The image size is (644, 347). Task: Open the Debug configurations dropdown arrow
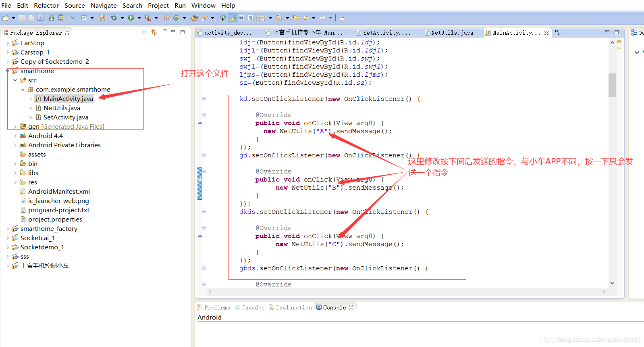click(x=122, y=18)
